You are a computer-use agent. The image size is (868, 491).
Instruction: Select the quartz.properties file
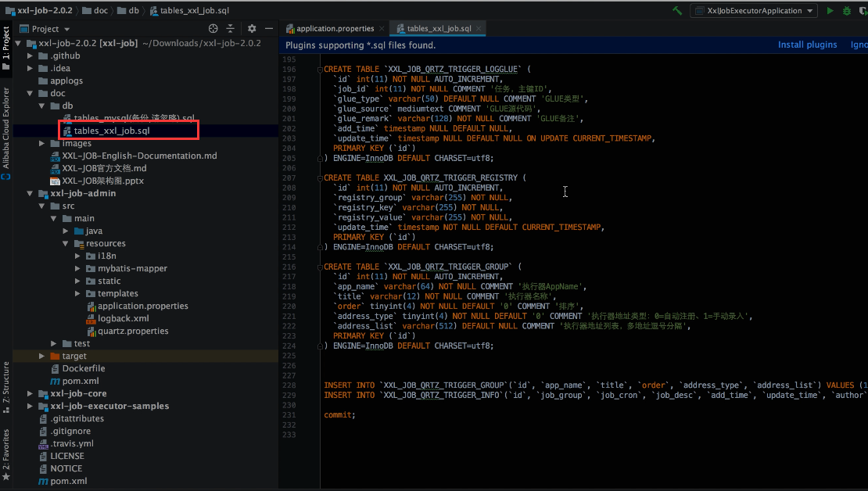click(133, 331)
